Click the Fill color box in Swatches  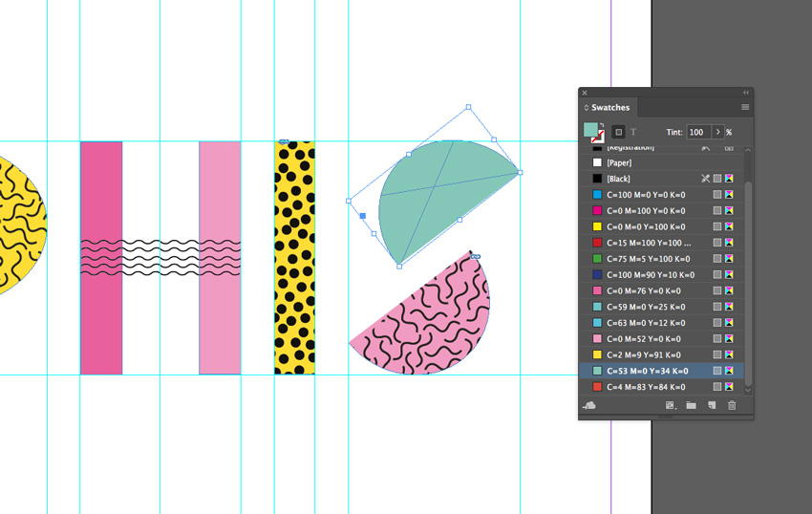[x=590, y=129]
